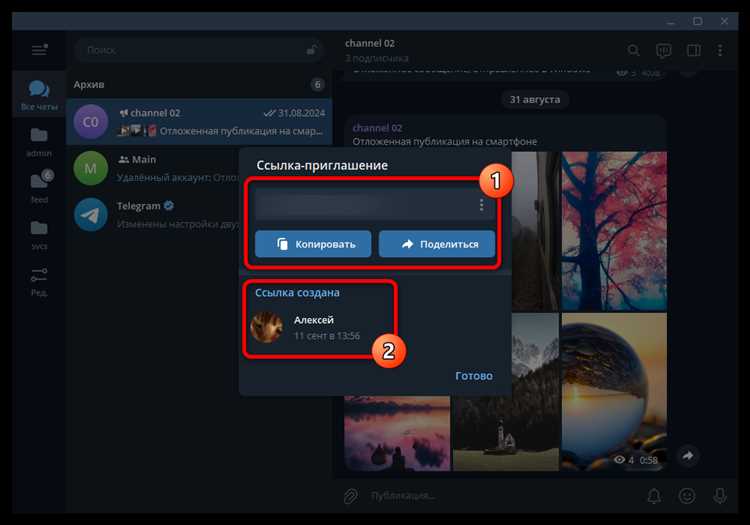Edit folders via Ред. icon
Viewport: 750px width, 525px height.
point(39,281)
